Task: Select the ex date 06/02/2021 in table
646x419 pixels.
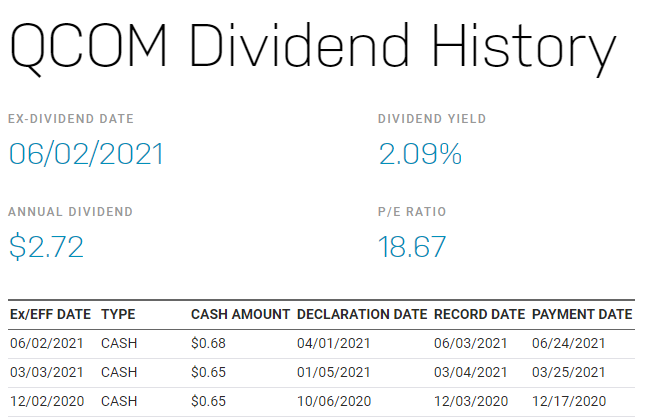Action: 47,343
